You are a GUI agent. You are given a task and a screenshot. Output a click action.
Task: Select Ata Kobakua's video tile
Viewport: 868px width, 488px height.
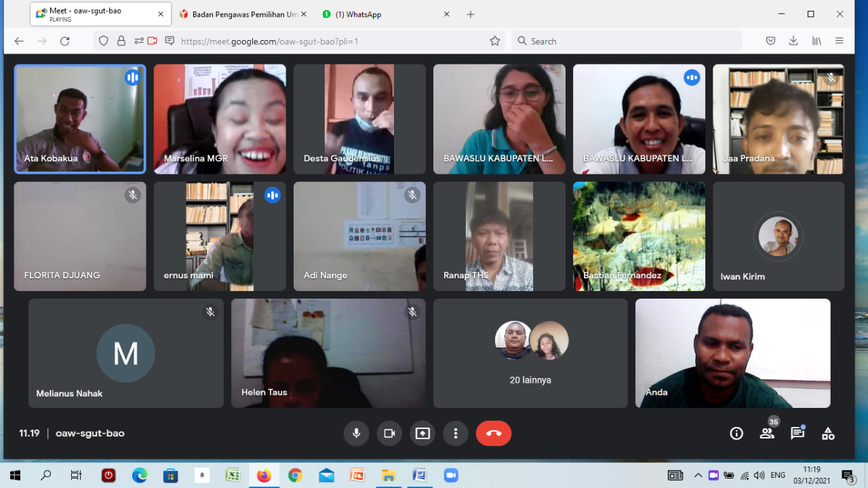pyautogui.click(x=80, y=119)
